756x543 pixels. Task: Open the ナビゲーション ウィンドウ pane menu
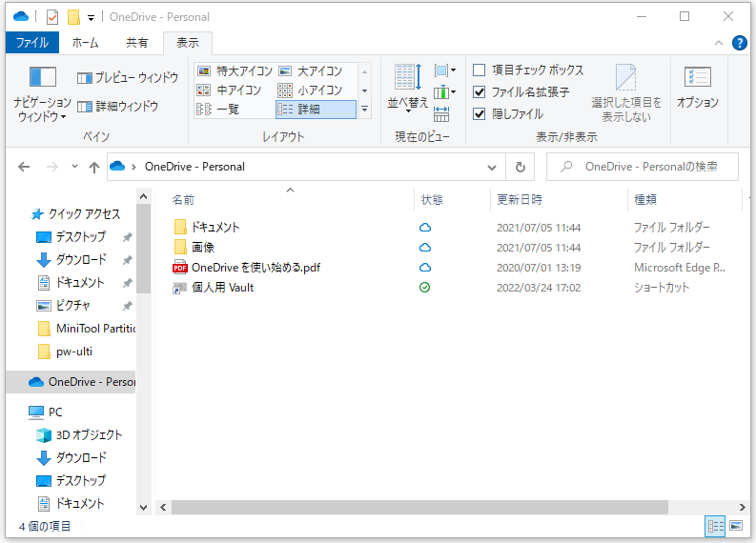coord(43,94)
